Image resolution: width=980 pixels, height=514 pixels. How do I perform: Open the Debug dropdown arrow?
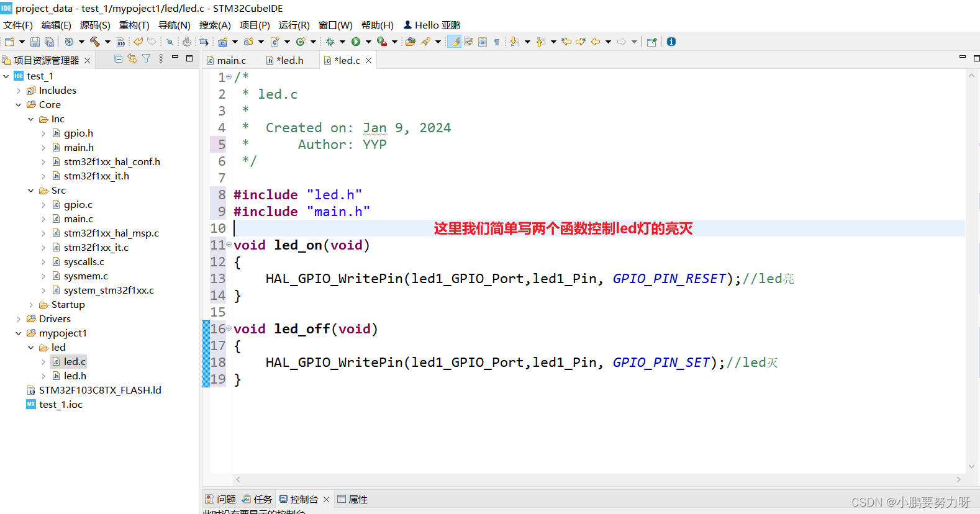pos(342,42)
